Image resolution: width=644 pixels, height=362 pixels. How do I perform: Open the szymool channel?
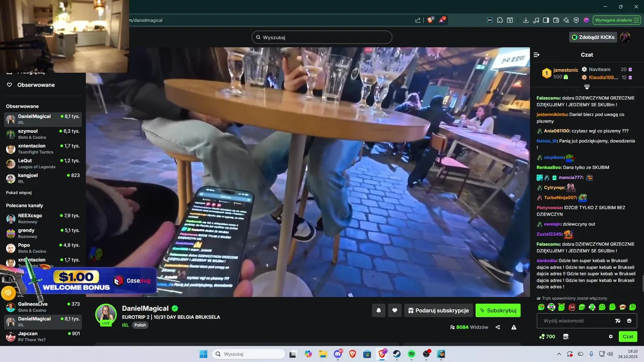(x=43, y=134)
